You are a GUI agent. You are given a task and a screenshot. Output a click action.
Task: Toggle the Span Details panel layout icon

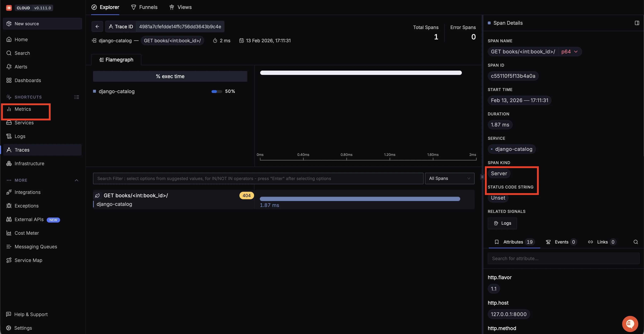[637, 23]
